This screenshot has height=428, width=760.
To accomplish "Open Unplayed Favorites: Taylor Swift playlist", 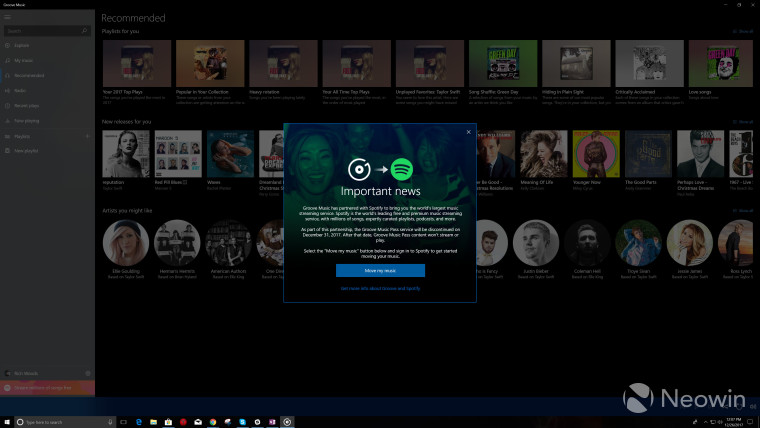I will pos(429,63).
